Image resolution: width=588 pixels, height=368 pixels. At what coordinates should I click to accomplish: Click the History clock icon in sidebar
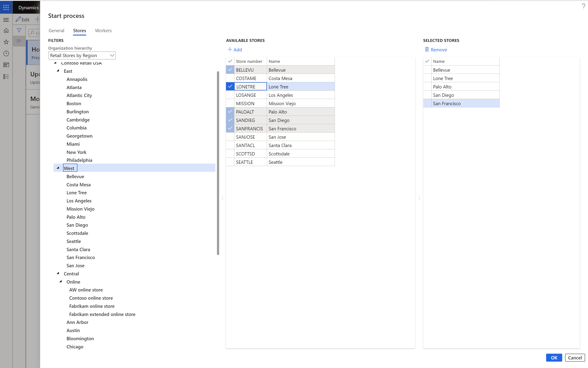(x=6, y=53)
